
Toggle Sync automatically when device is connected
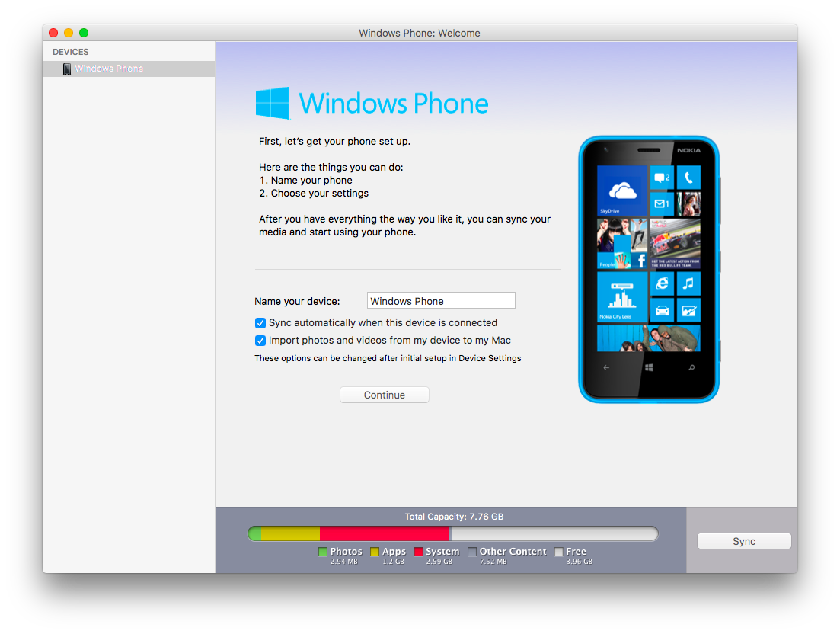(x=260, y=323)
